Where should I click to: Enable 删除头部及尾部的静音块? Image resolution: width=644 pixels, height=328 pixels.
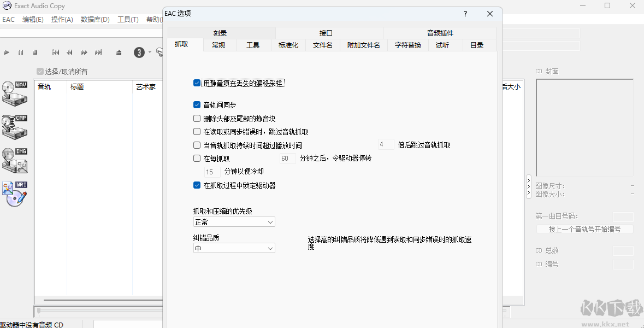[197, 118]
